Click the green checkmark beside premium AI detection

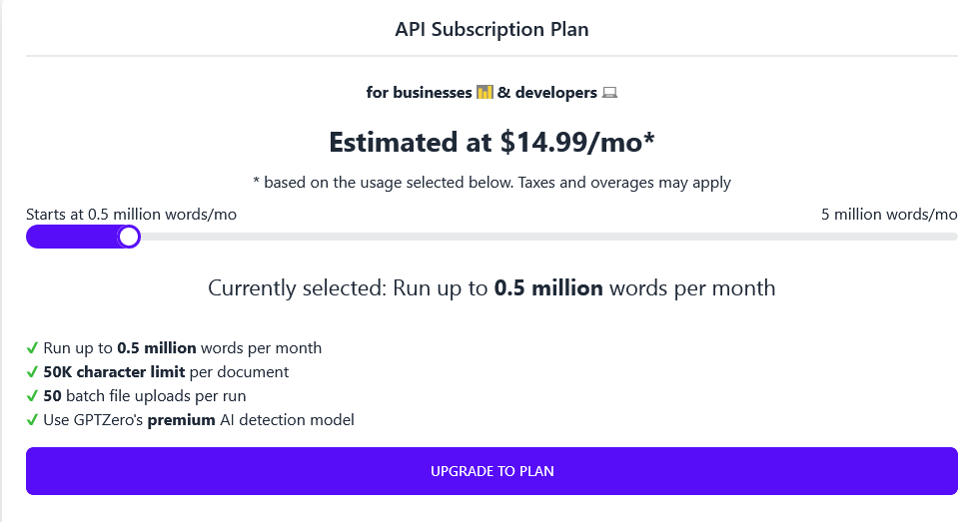tap(33, 419)
